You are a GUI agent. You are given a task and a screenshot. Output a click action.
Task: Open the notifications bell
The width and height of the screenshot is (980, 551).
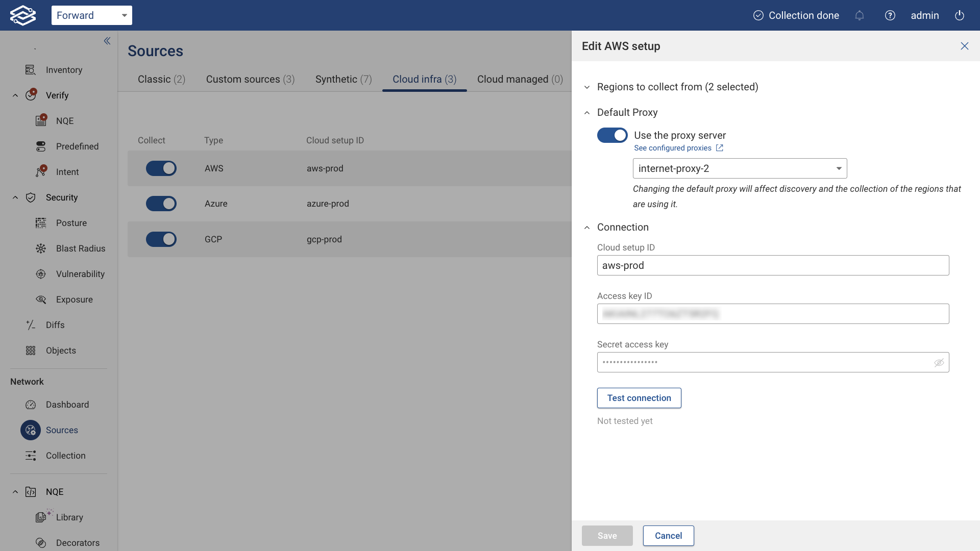tap(860, 15)
